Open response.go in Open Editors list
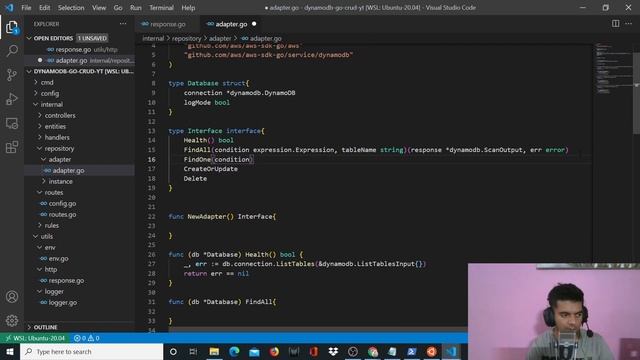 point(80,49)
